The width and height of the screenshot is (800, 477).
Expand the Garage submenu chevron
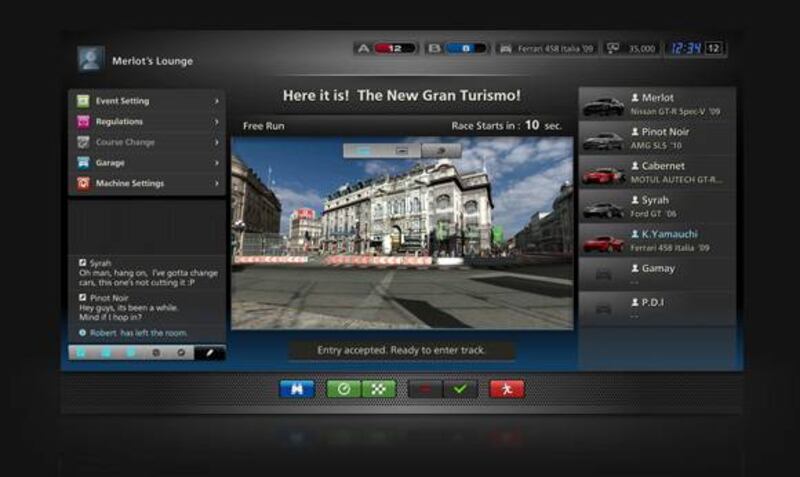(x=216, y=163)
